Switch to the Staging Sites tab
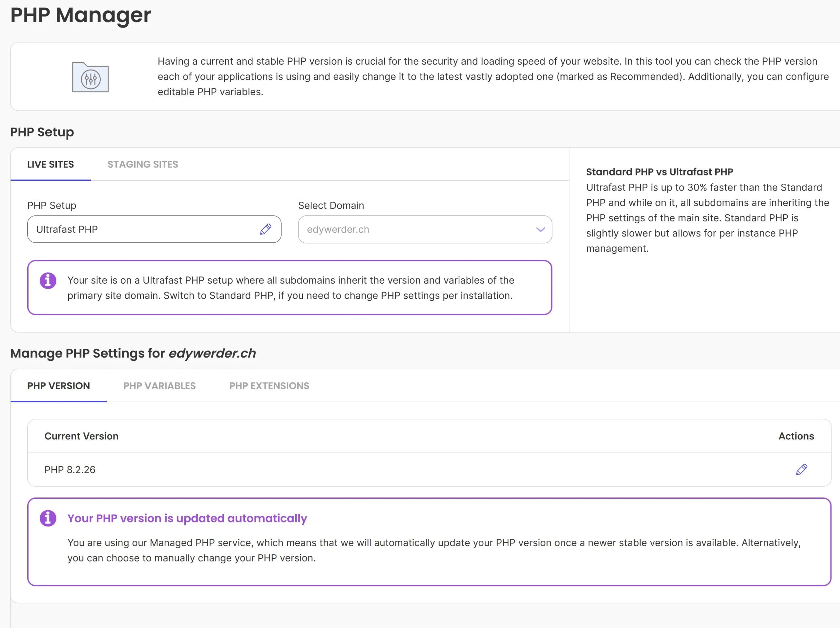The width and height of the screenshot is (840, 628). [142, 164]
